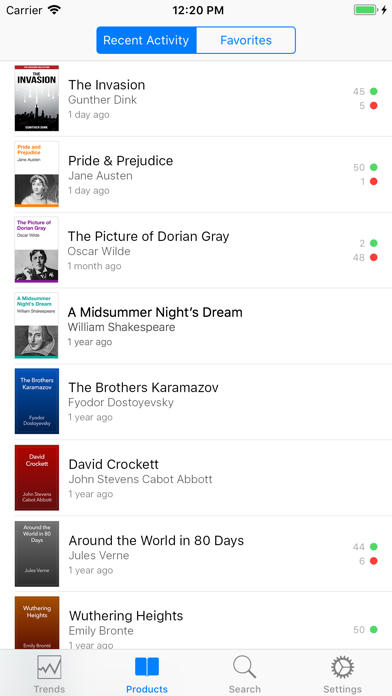Tap the battery indicator in status bar

365,10
